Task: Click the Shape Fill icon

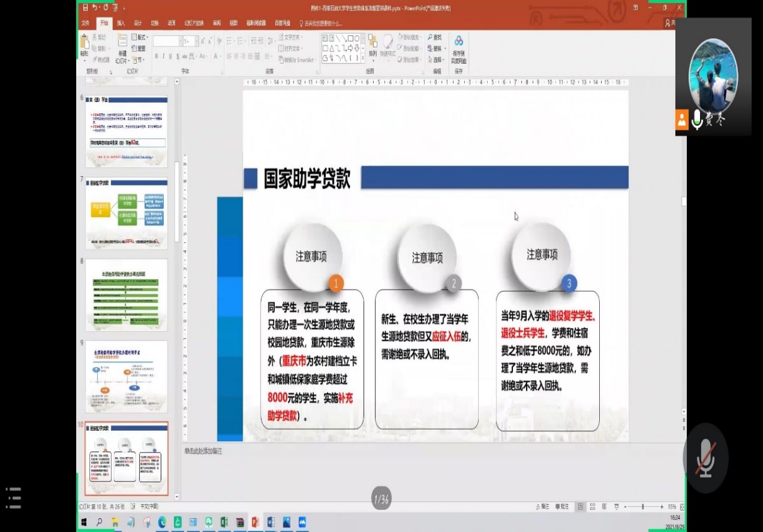Action: pos(399,38)
